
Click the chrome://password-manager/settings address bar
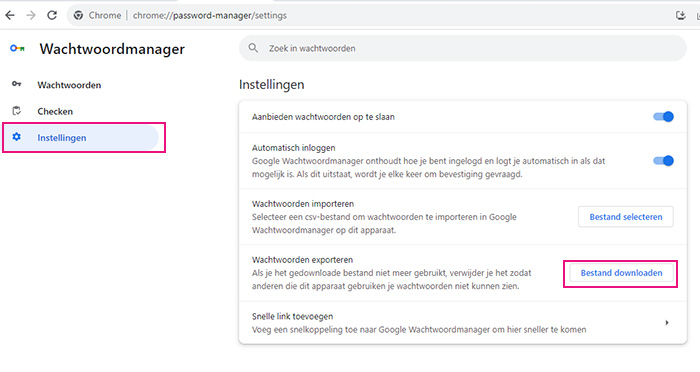pos(210,15)
